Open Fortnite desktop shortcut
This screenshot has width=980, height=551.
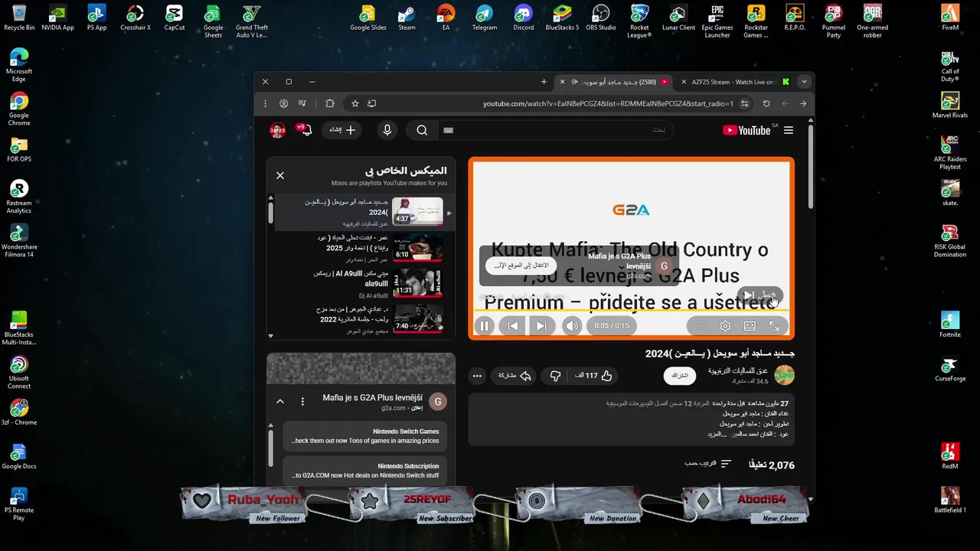(x=950, y=324)
